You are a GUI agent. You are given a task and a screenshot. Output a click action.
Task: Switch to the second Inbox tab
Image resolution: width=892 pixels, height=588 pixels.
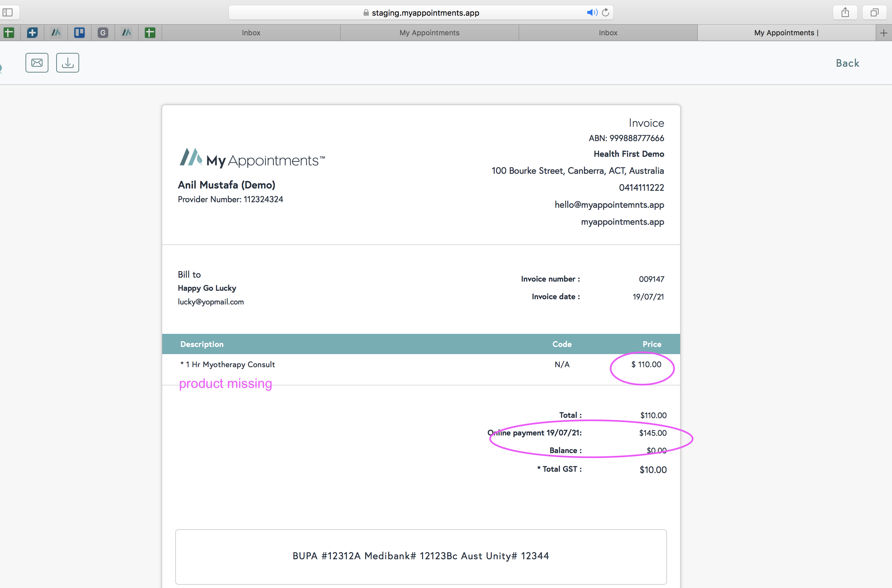pos(608,33)
